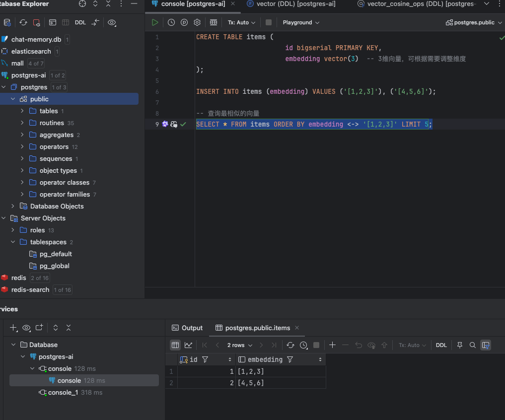Click the AI assistant icon on line 9
Viewport: 505px width, 420px height.
[165, 124]
